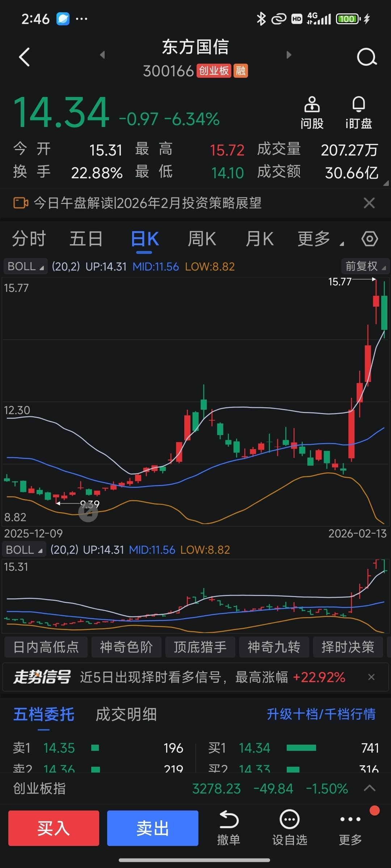Tap the 买1 price 14.34
Image resolution: width=391 pixels, height=868 pixels.
(x=255, y=748)
